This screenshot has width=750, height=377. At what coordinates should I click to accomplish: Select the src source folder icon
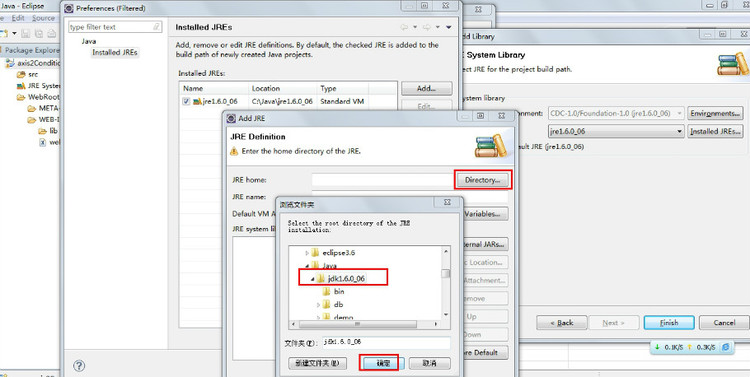[21, 75]
